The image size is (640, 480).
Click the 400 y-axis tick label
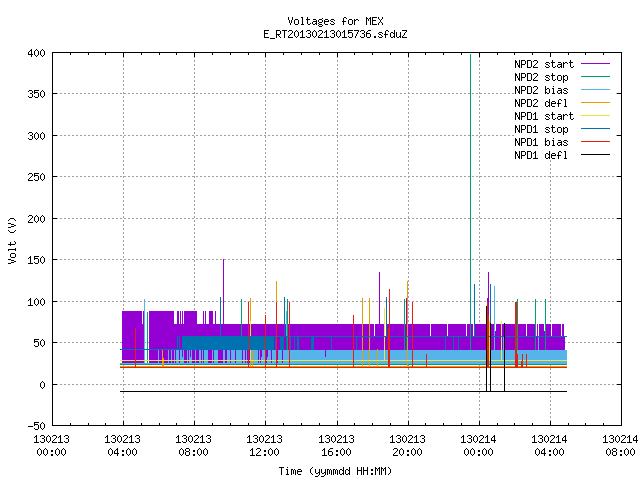[x=36, y=53]
